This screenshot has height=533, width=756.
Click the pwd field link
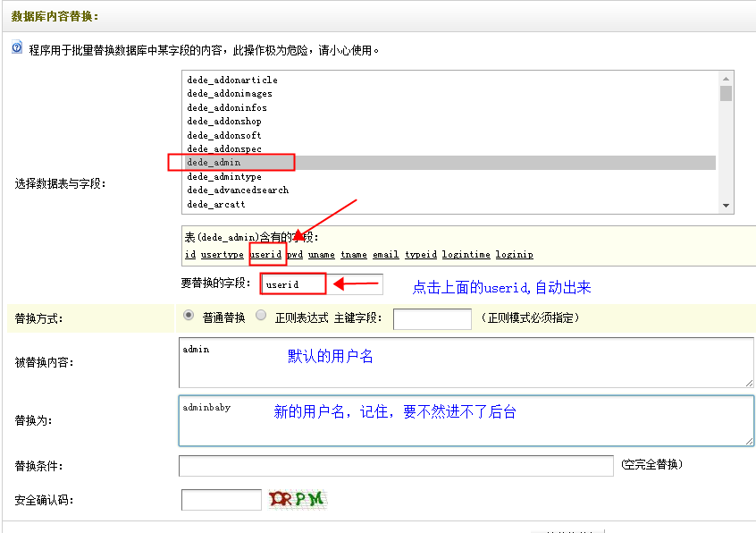(295, 254)
